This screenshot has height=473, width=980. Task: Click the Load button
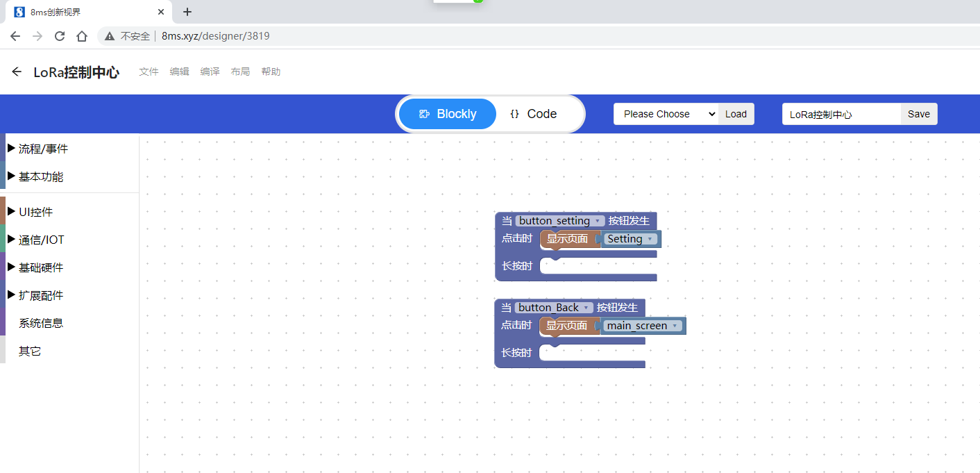(x=736, y=114)
